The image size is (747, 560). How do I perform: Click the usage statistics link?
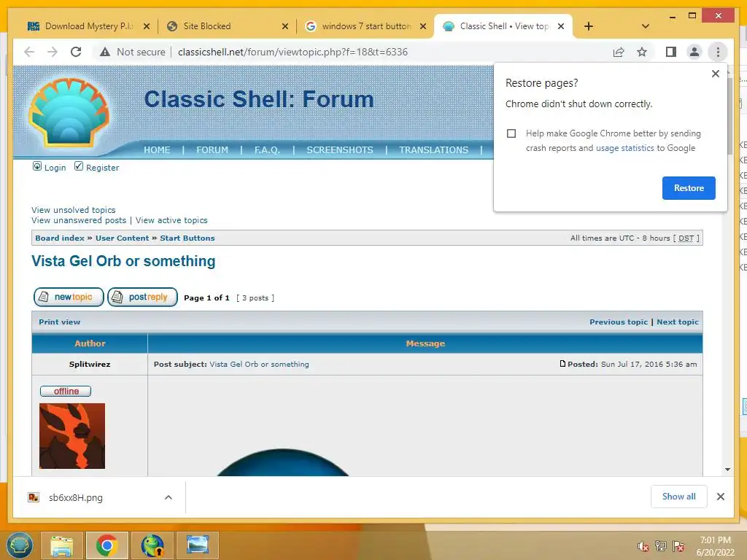click(x=624, y=148)
